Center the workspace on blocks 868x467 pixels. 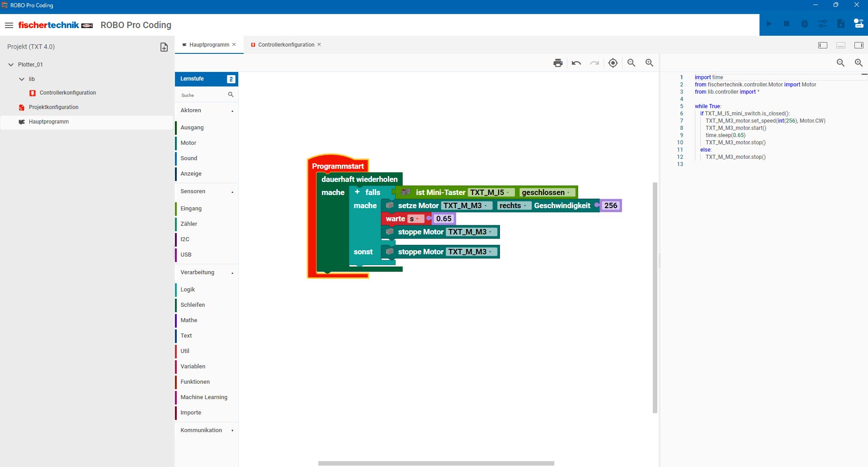pos(613,63)
